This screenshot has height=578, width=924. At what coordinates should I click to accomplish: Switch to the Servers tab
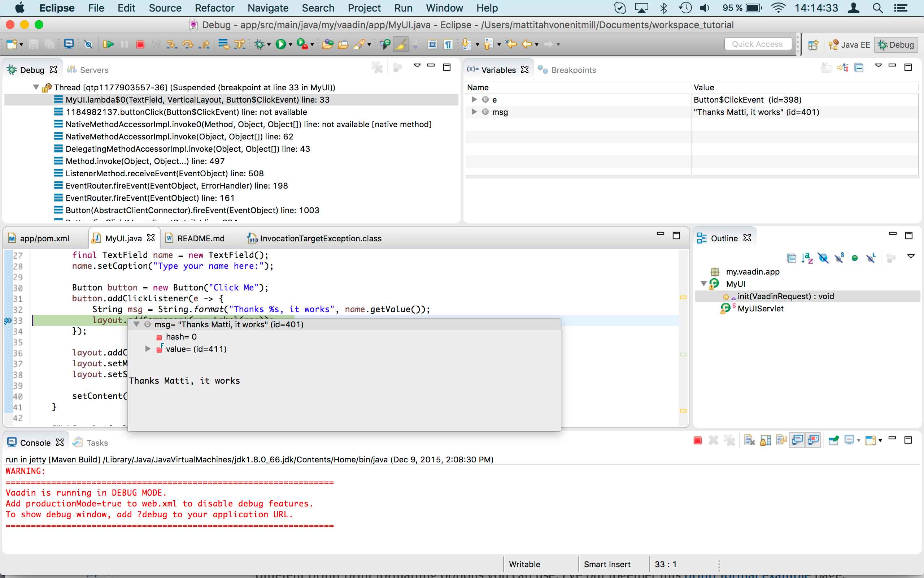(88, 70)
